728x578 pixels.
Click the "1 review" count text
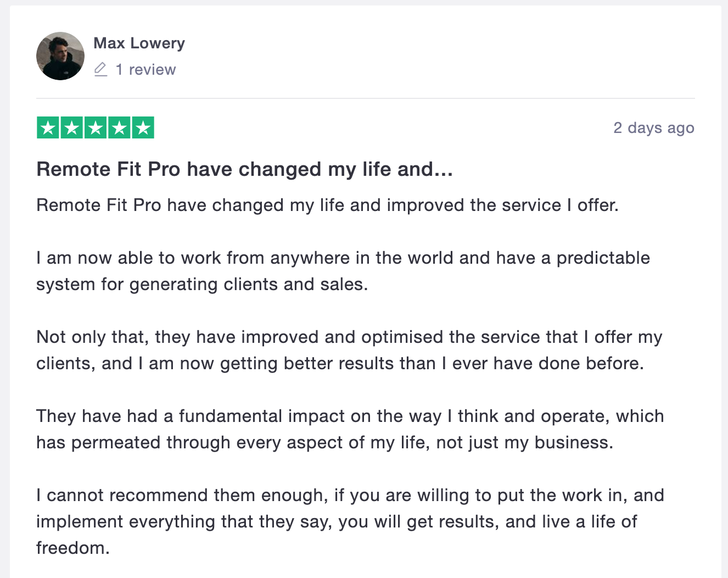pos(145,70)
